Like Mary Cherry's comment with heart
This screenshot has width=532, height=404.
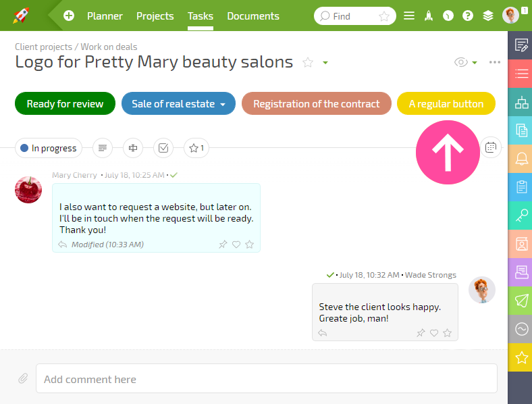(236, 245)
